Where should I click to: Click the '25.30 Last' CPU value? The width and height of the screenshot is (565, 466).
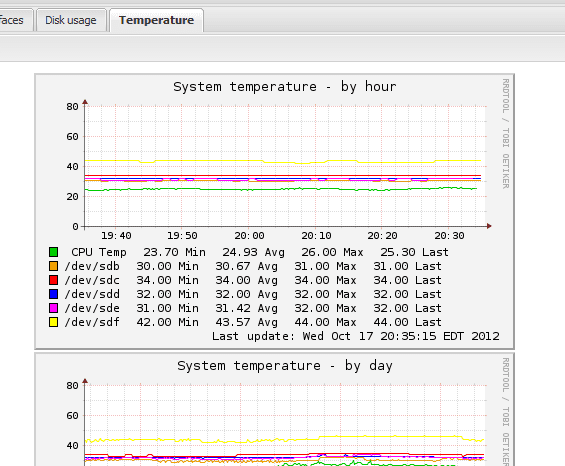click(x=414, y=252)
